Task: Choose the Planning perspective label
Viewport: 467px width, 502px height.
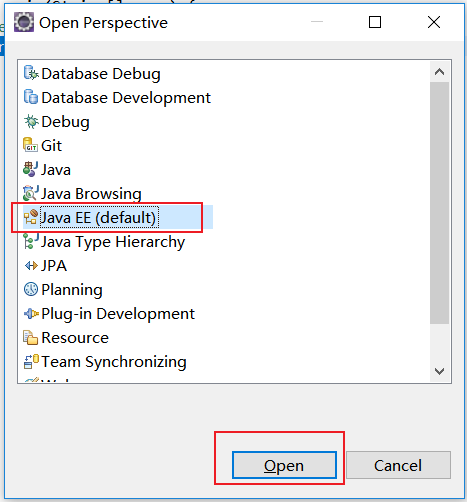Action: pos(72,289)
